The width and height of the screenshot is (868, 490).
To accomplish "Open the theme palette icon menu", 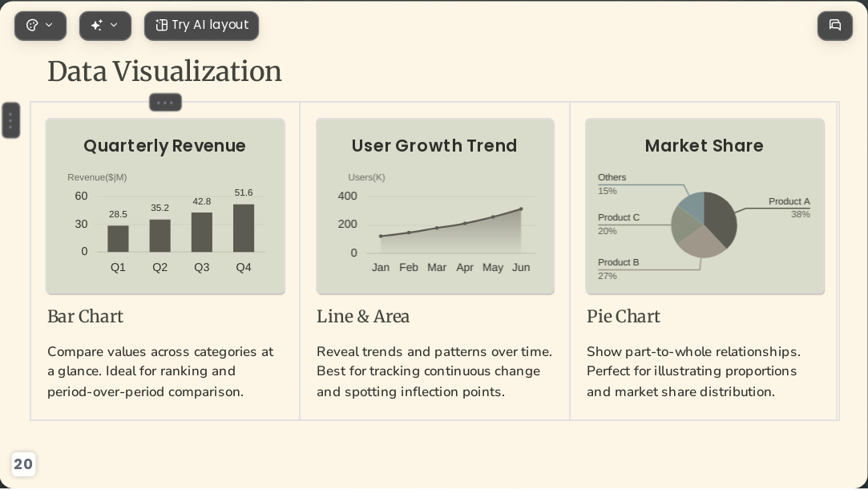I will 33,26.
